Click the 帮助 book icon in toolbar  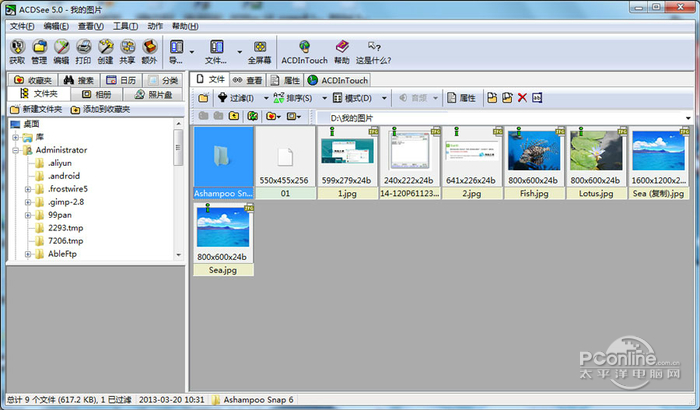[342, 50]
